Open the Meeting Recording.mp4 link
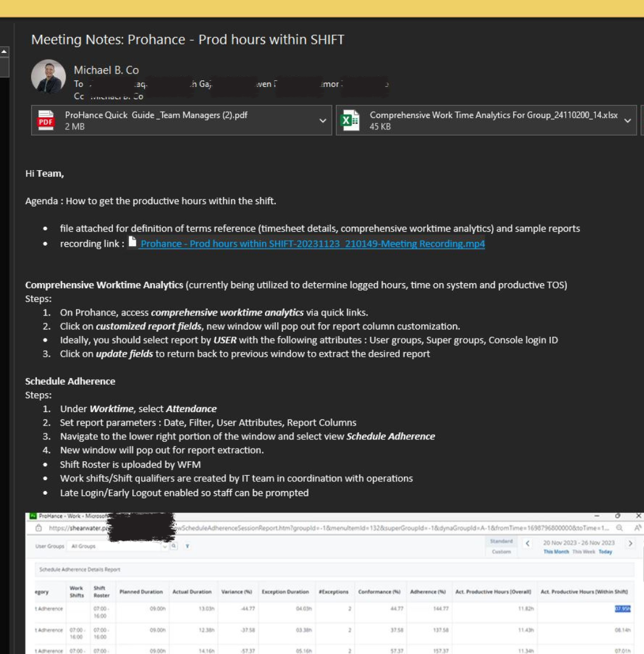Screen dimensions: 644x654 point(312,244)
